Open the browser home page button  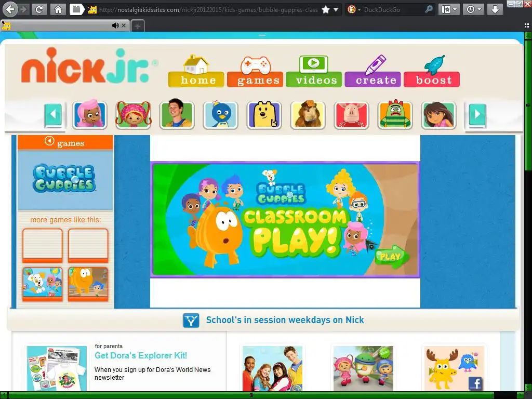58,9
